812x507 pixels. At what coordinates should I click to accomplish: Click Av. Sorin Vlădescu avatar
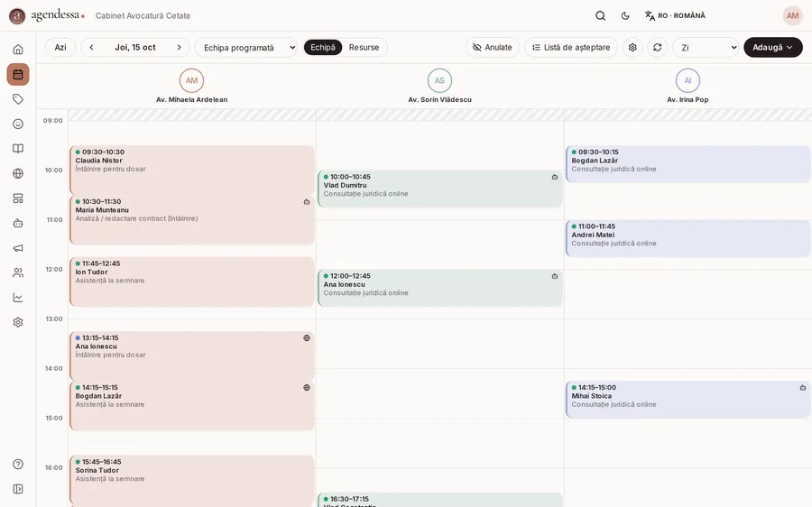(439, 81)
